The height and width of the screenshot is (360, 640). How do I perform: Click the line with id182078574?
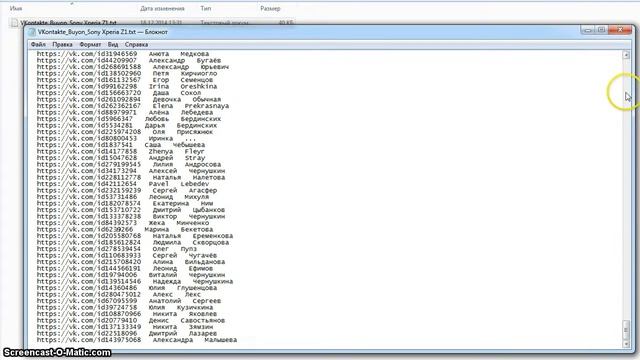pyautogui.click(x=125, y=204)
